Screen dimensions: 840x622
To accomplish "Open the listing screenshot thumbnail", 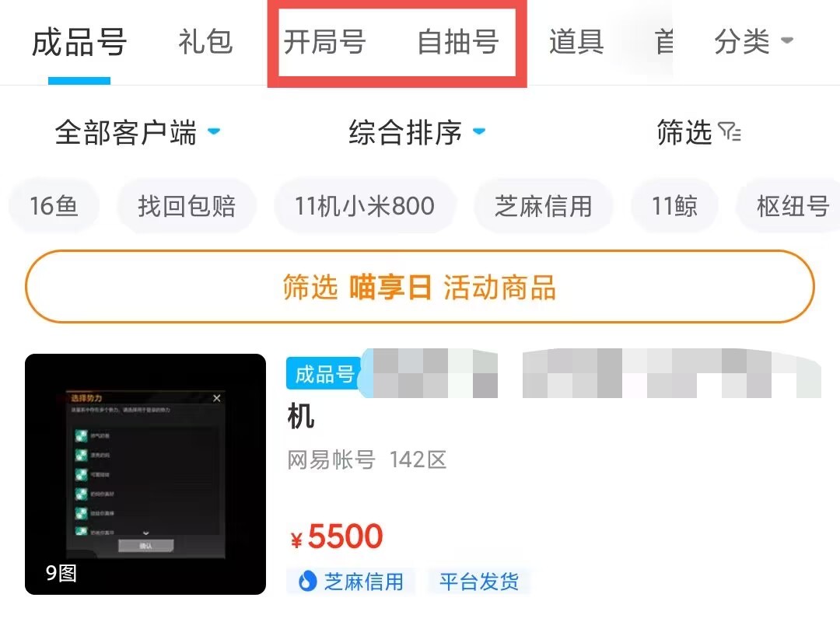I will click(x=145, y=474).
